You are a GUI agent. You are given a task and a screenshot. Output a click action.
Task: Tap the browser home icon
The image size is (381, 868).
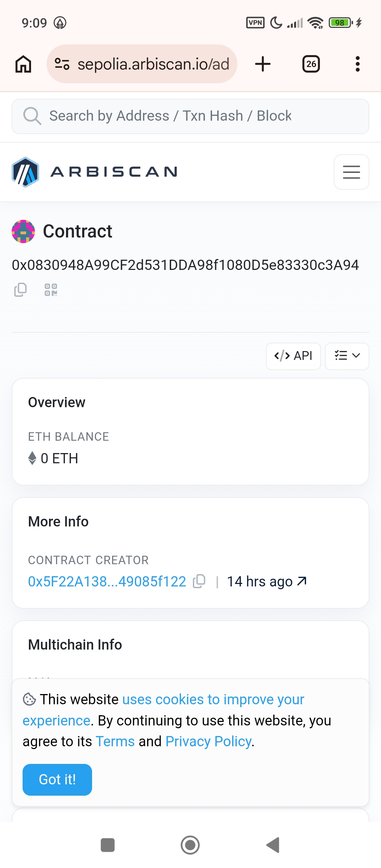tap(23, 64)
